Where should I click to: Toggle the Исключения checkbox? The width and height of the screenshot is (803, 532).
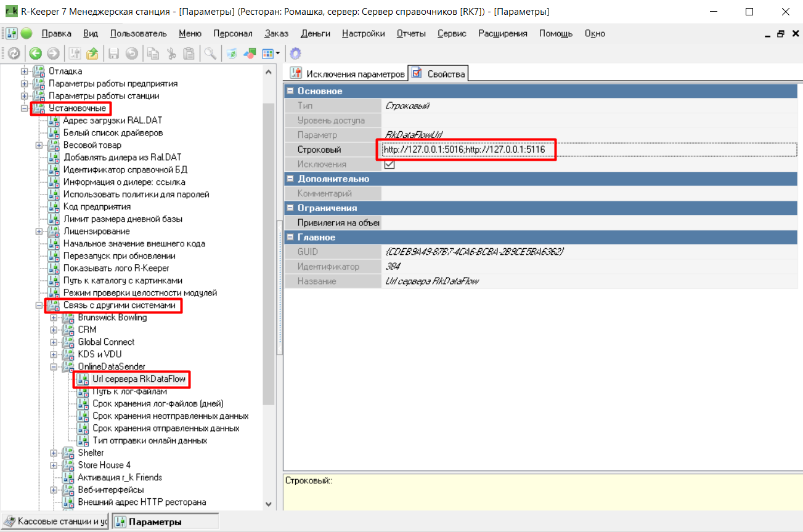(x=389, y=164)
